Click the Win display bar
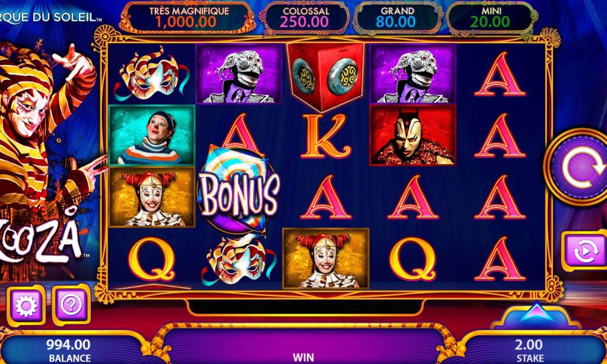 coord(304,346)
